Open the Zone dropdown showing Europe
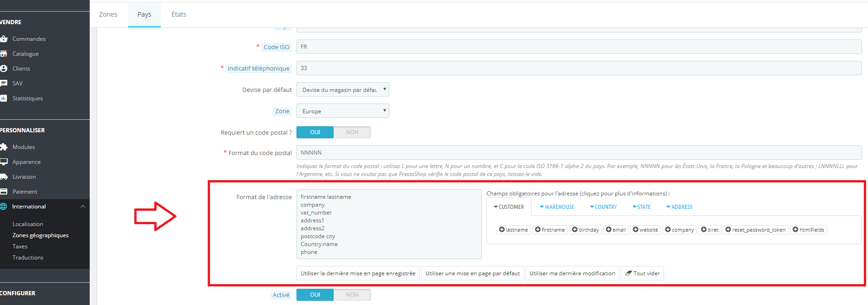The image size is (868, 305). click(343, 111)
